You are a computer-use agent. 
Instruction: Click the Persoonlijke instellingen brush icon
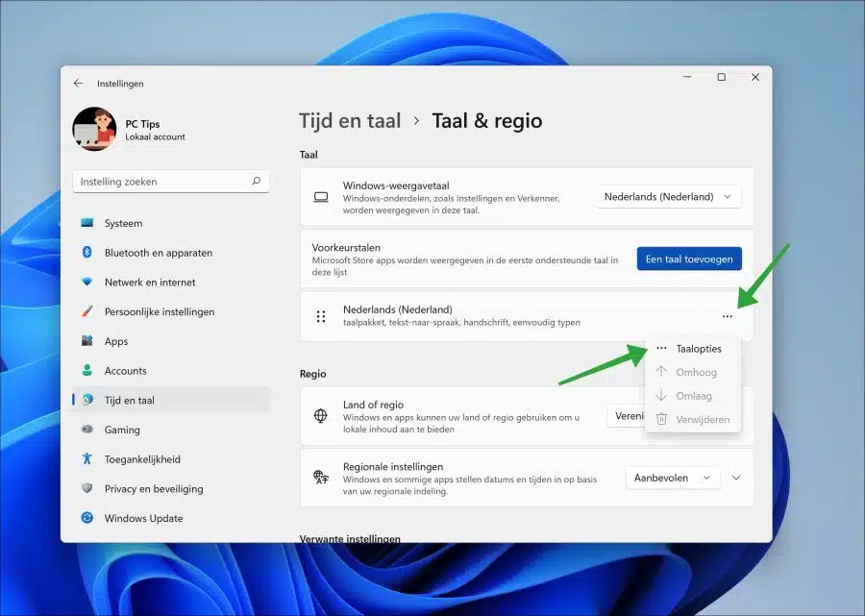87,311
